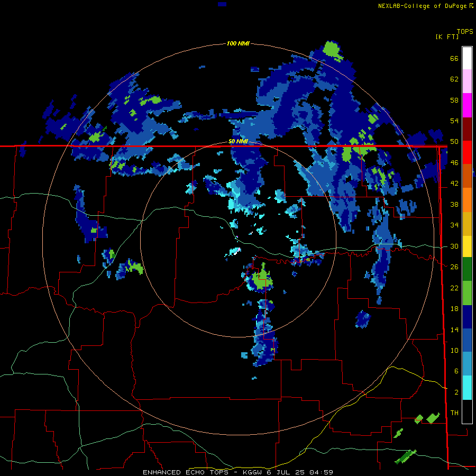Viewport: 476px width, 476px height.
Task: Select the 50 NMI range ring label
Action: (x=238, y=141)
